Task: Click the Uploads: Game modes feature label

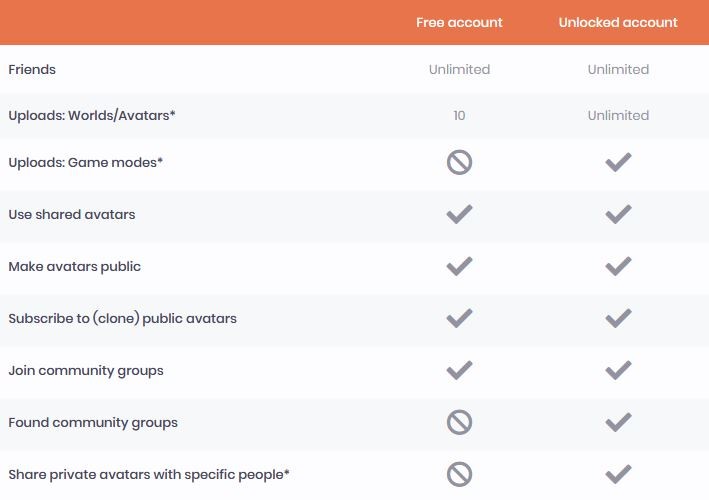Action: tap(85, 162)
